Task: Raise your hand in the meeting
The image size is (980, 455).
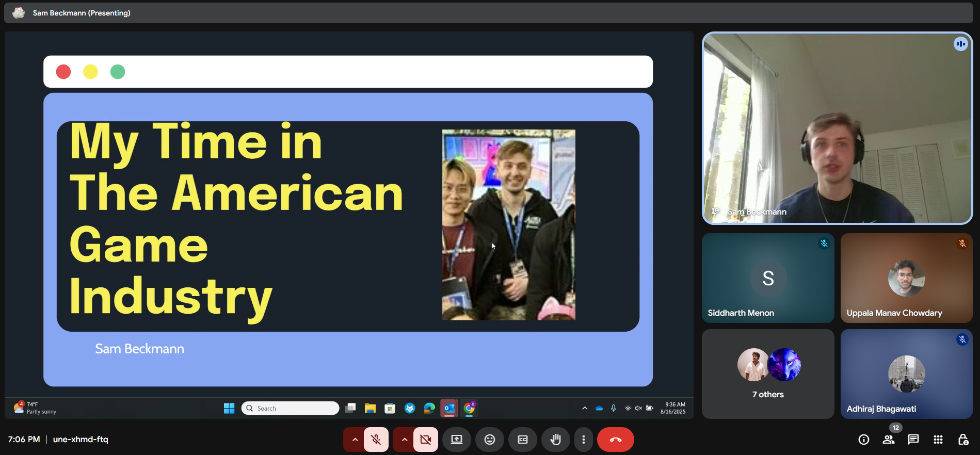Action: pyautogui.click(x=556, y=440)
